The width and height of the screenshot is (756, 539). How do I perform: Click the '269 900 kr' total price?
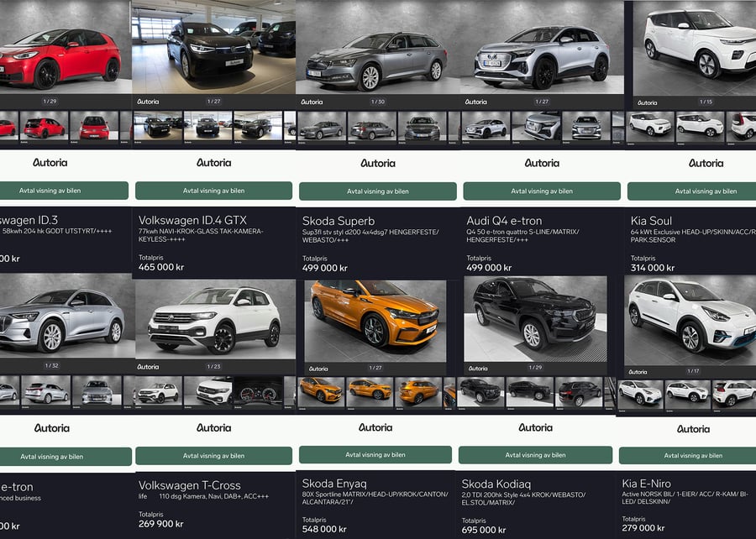(x=161, y=524)
